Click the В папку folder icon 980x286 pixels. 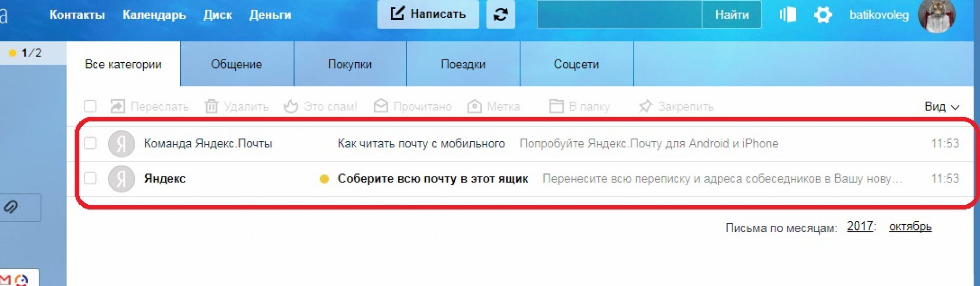(556, 106)
